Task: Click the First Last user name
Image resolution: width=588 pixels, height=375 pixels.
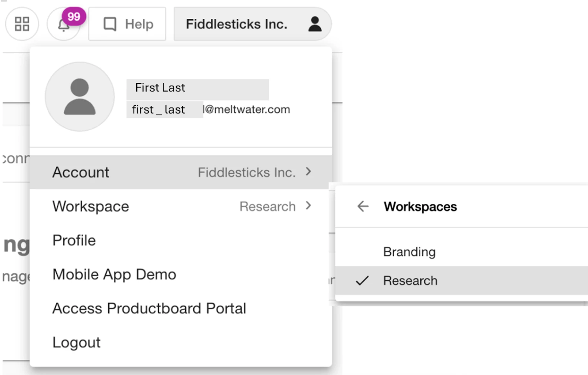Action: click(160, 88)
